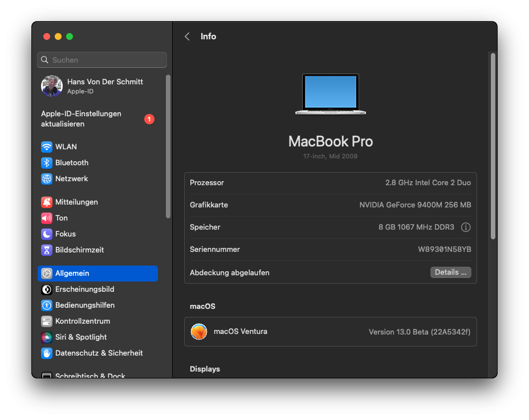Viewport: 529px width, 420px height.
Task: Click the 8 GB 1067 MHz DDR3 value
Action: 416,227
